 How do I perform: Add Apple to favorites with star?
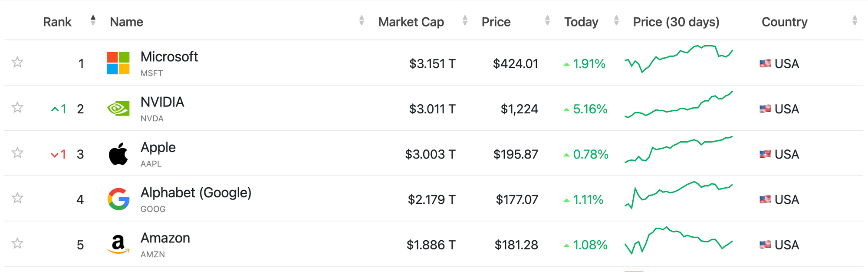click(17, 153)
